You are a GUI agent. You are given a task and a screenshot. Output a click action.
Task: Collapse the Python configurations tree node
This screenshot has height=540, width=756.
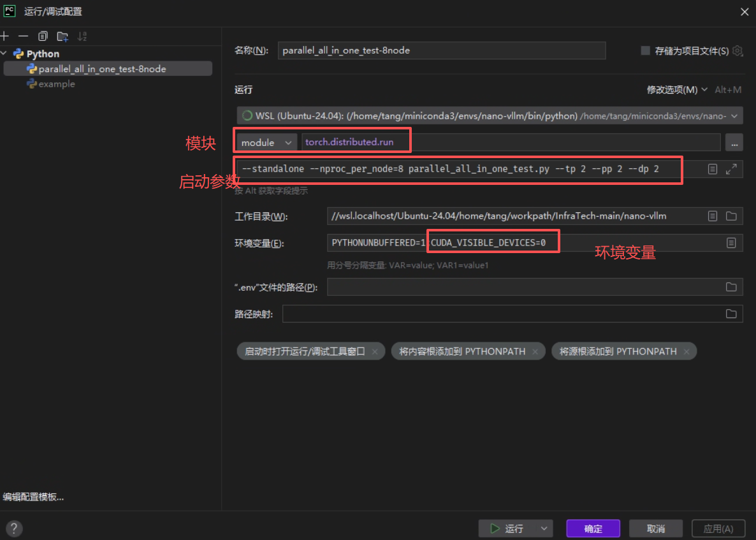pos(4,54)
